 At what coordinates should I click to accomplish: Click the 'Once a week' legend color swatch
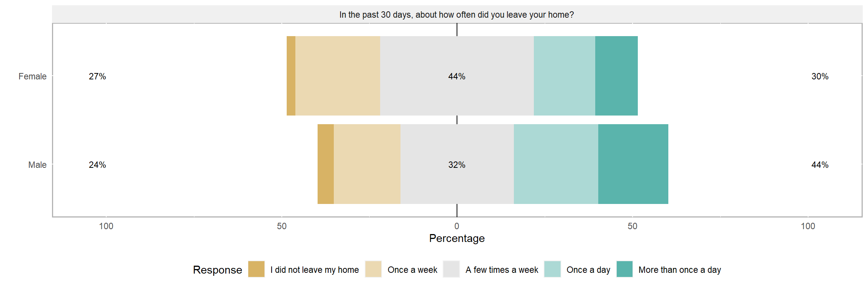[x=373, y=269]
